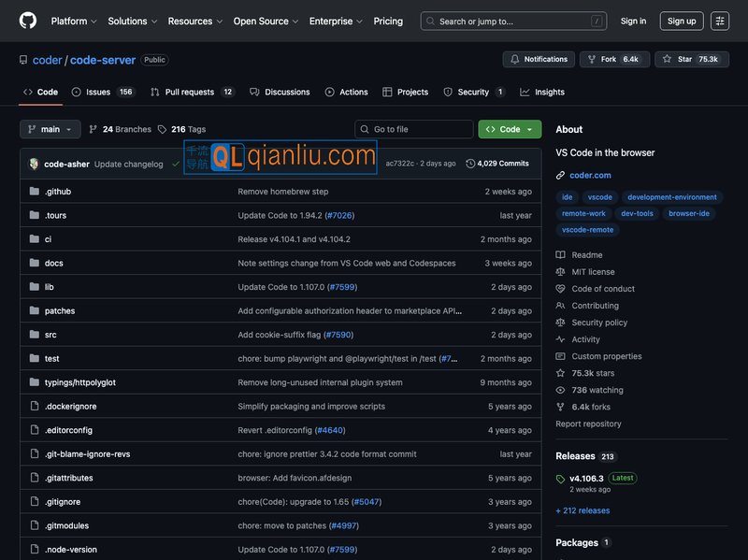Viewport: 748px width, 560px height.
Task: Open the src folder
Action: tap(50, 335)
